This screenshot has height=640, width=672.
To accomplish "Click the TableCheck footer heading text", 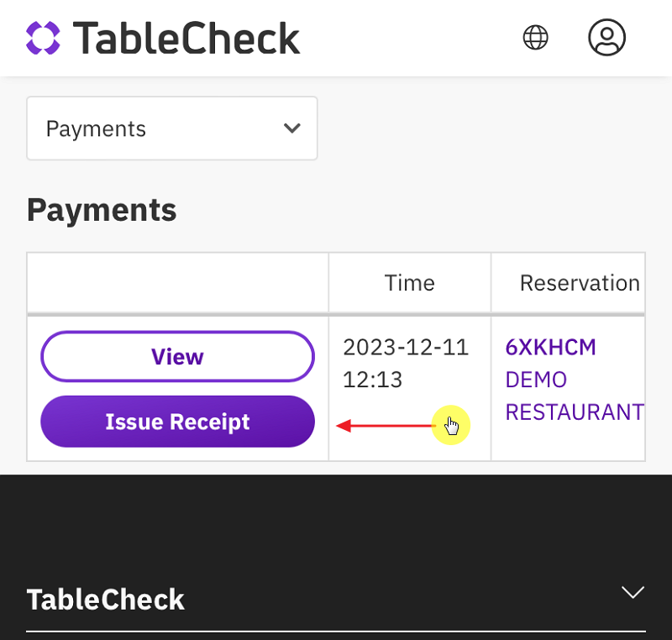I will point(106,600).
